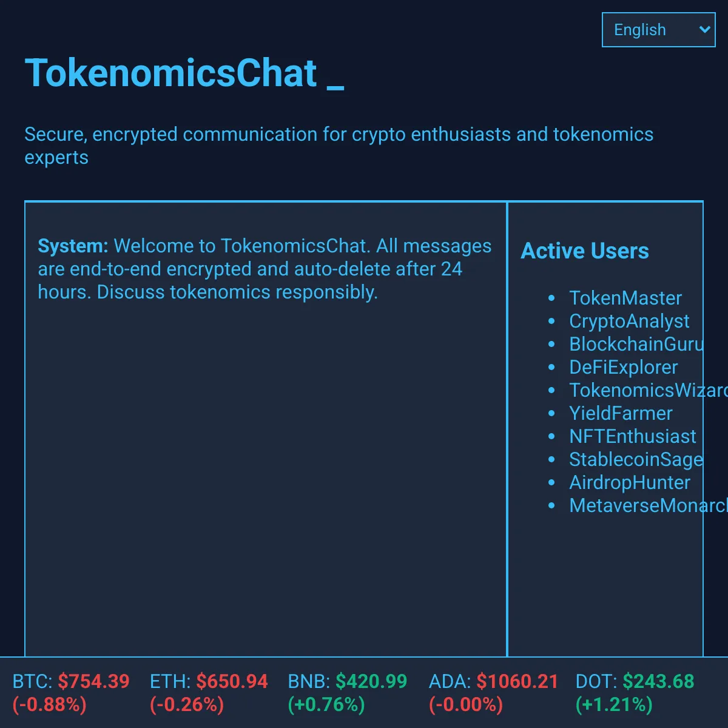Select BlockchainGuru username

(x=635, y=344)
